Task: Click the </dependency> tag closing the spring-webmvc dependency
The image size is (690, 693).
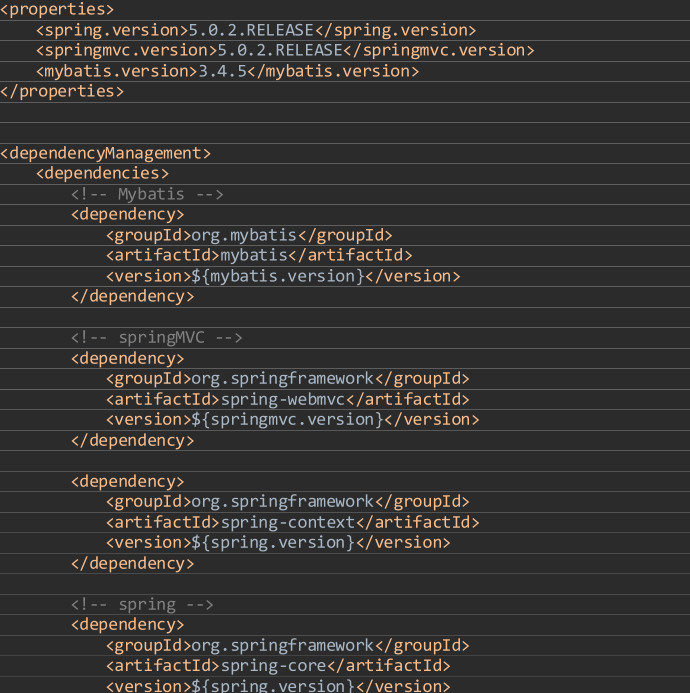Action: [x=132, y=441]
